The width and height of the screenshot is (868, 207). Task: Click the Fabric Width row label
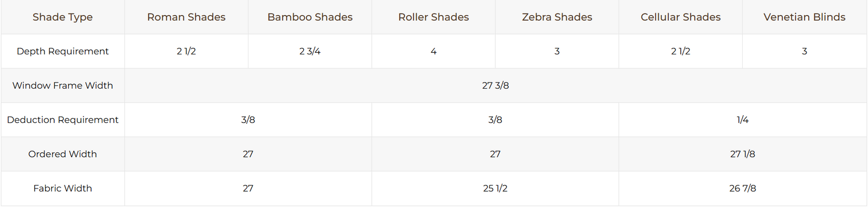pyautogui.click(x=62, y=188)
